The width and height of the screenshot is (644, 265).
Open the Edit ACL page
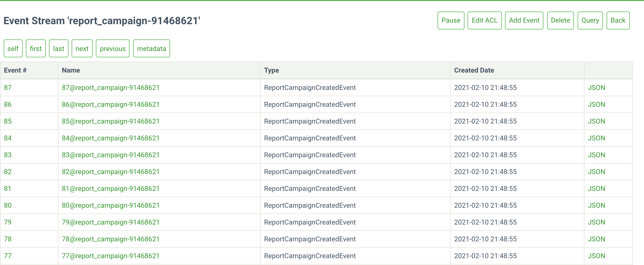[x=484, y=21]
